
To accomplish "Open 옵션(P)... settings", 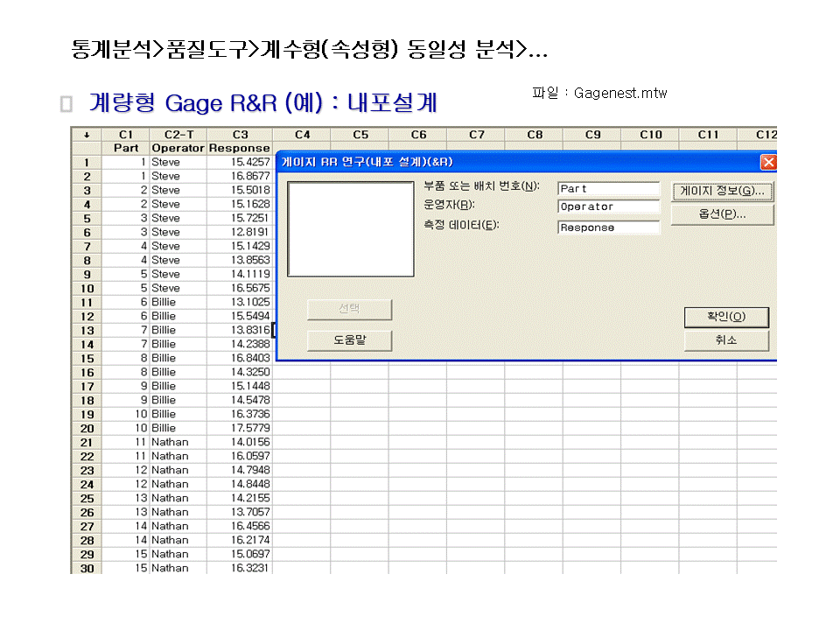I will pos(722,214).
